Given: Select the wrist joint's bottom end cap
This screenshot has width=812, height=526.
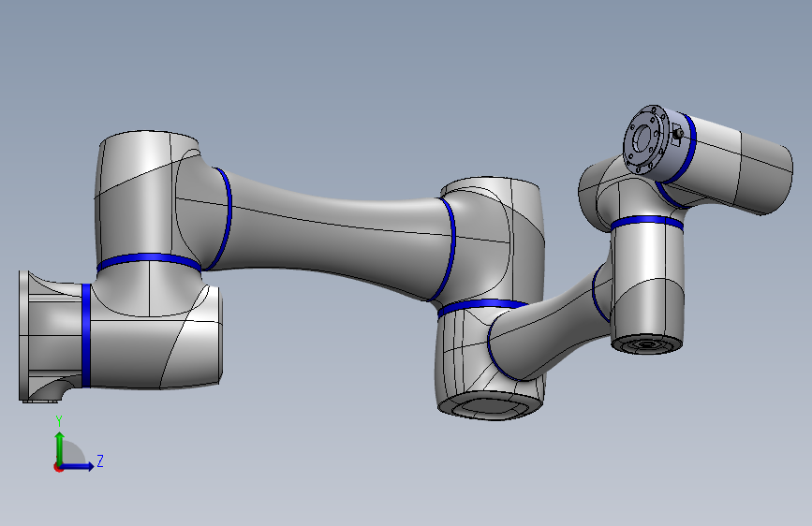Looking at the screenshot, I should [646, 344].
